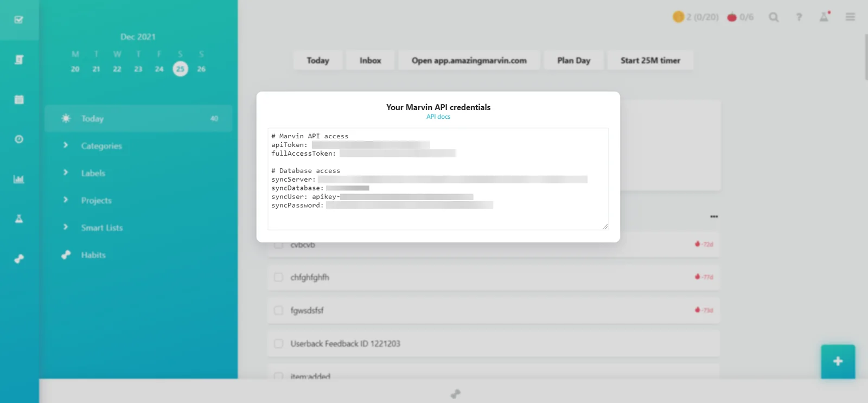Click the fullAccessToken line in credentials

363,153
